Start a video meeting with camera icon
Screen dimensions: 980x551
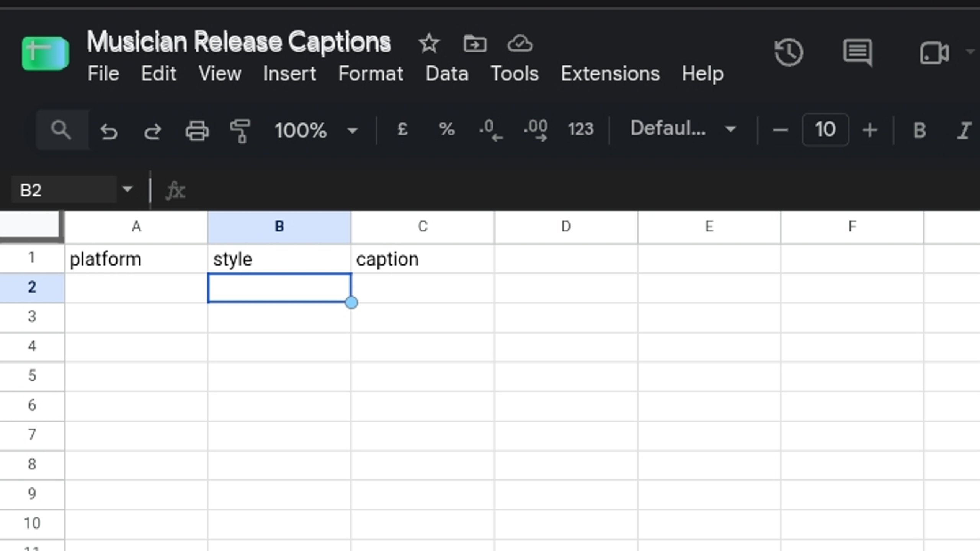tap(934, 52)
